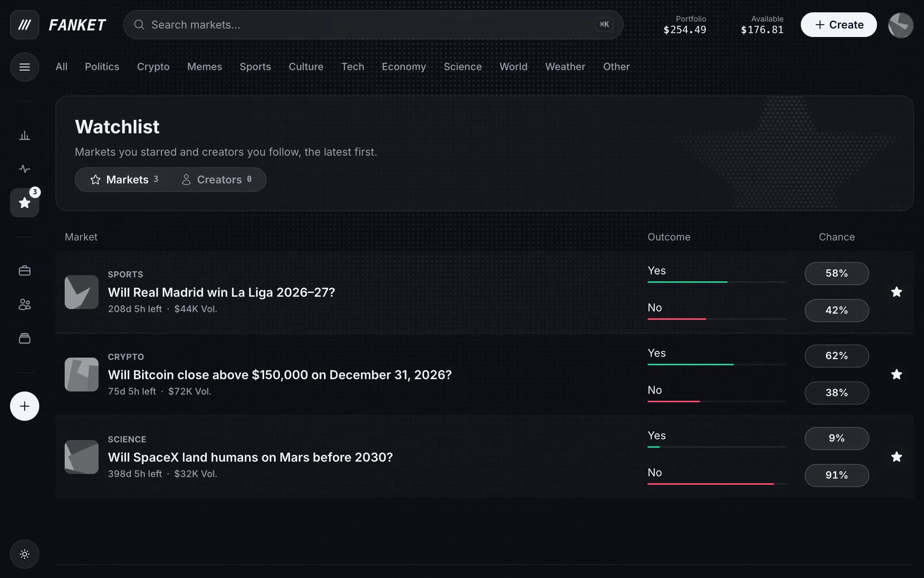This screenshot has width=924, height=578.
Task: Unstar the Real Madrid La Liga market
Action: tap(897, 292)
